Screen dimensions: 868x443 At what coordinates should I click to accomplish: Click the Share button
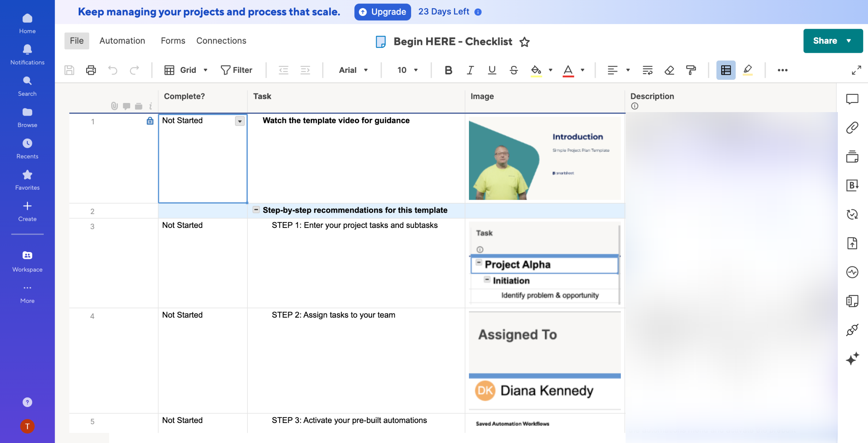tap(833, 41)
